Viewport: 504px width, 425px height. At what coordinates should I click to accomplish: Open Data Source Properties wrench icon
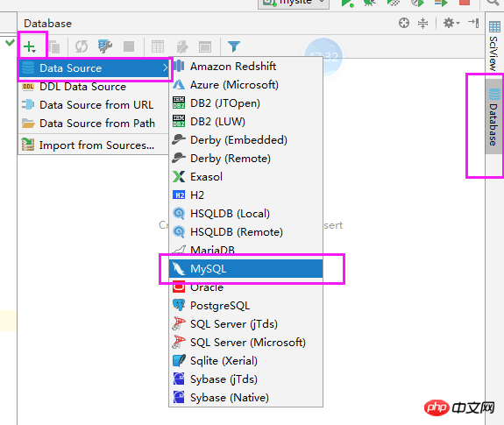(105, 46)
